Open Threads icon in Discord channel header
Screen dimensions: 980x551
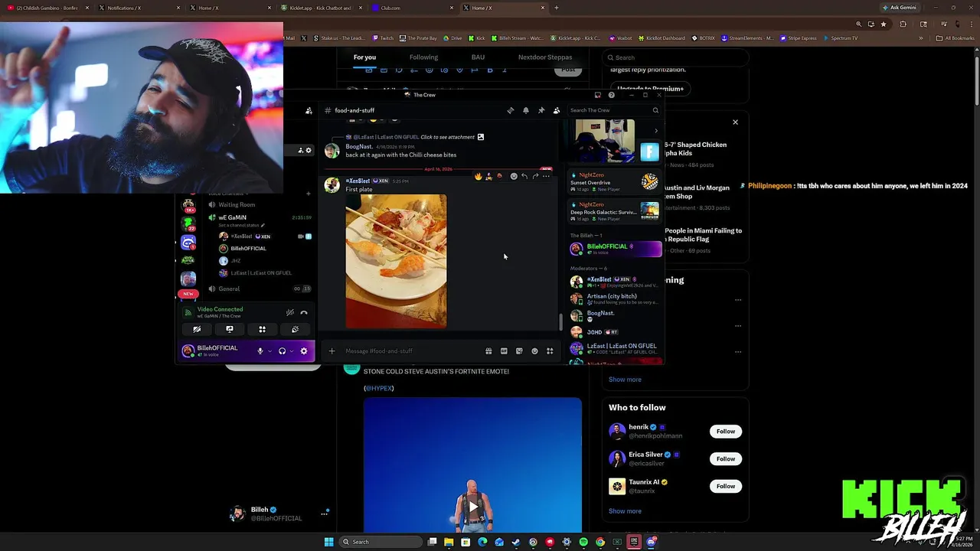(x=511, y=110)
